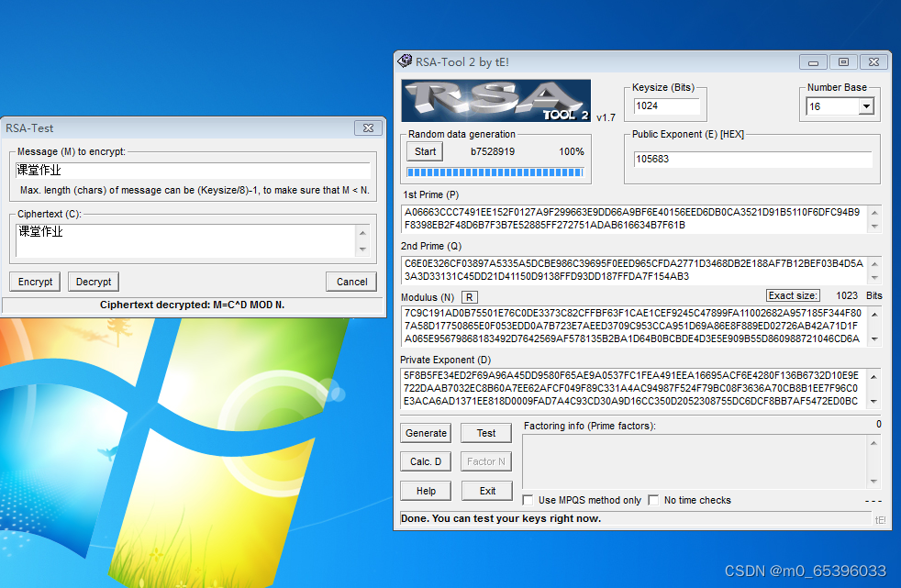Viewport: 901px width, 588px height.
Task: Click into the Private Exponent (D) text box
Action: [634, 388]
